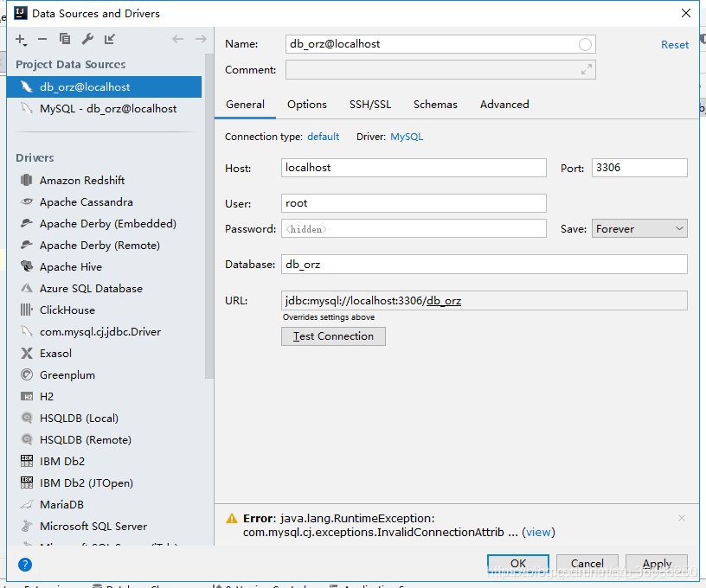
Task: Change connection type via default link
Action: coord(323,137)
